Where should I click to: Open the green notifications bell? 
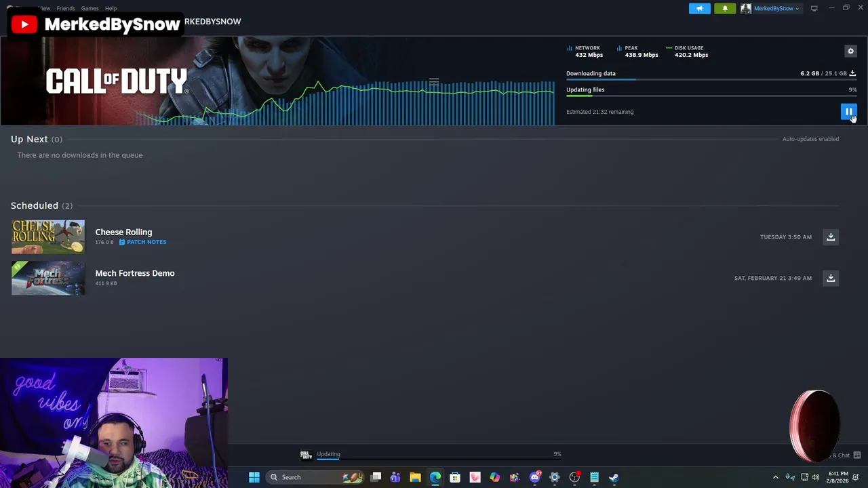point(725,8)
